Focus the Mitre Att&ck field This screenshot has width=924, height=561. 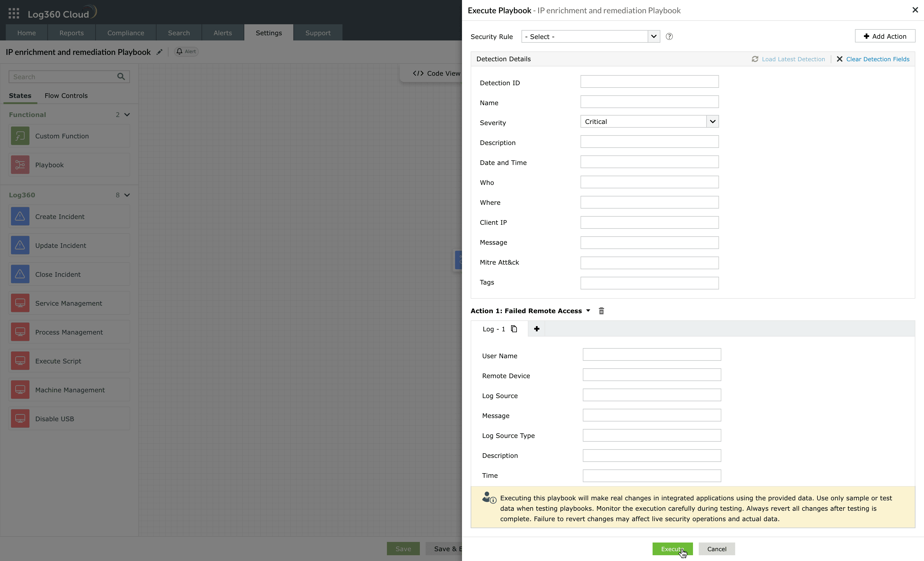(x=649, y=263)
